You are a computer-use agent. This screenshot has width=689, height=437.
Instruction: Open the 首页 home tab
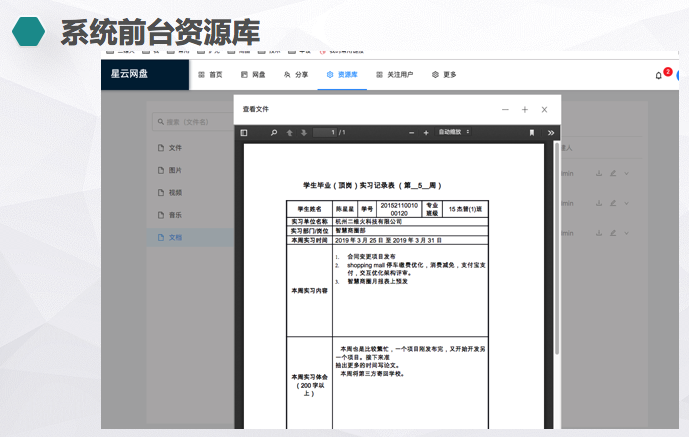(x=210, y=75)
